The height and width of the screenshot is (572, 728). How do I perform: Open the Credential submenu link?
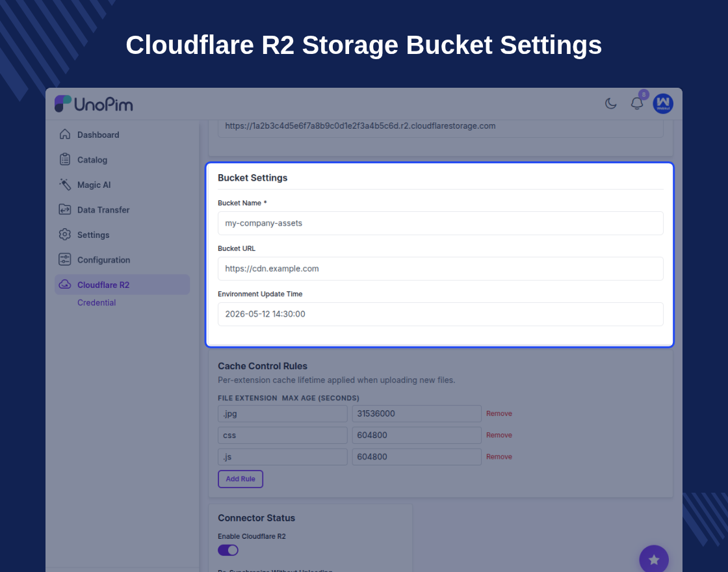click(x=97, y=303)
